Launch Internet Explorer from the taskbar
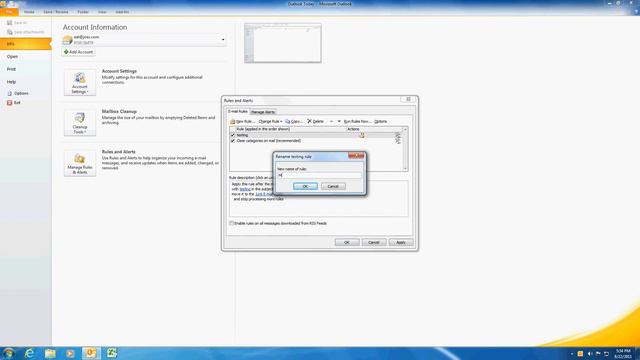Image resolution: width=640 pixels, height=360 pixels. [x=29, y=353]
